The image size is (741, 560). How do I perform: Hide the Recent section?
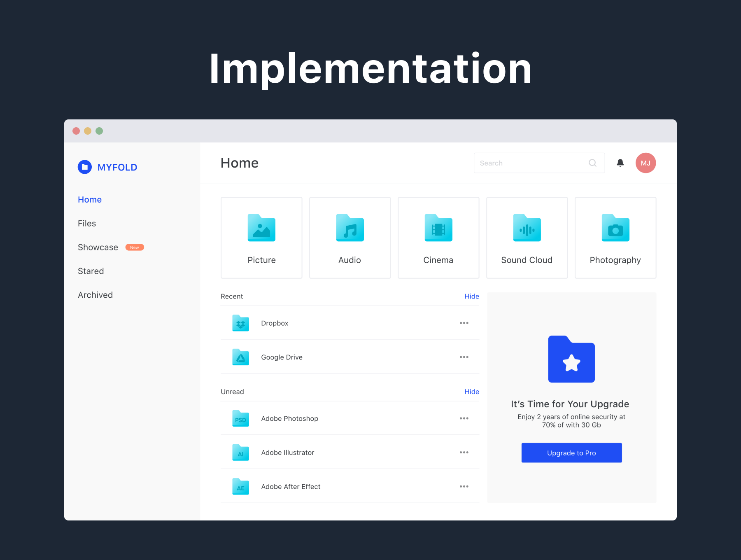pyautogui.click(x=471, y=296)
